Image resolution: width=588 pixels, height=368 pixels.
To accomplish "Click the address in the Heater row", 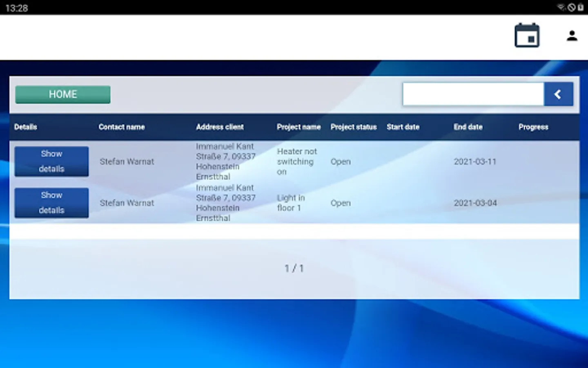I will tap(226, 162).
